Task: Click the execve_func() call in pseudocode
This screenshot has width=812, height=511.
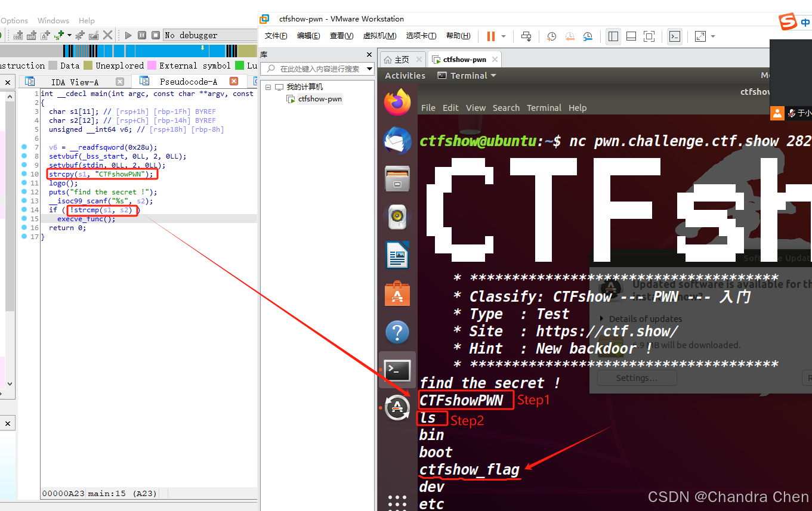Action: (86, 219)
